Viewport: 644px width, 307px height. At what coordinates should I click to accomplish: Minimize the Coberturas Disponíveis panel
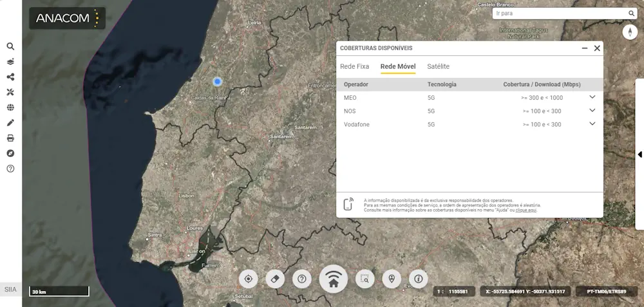point(585,48)
